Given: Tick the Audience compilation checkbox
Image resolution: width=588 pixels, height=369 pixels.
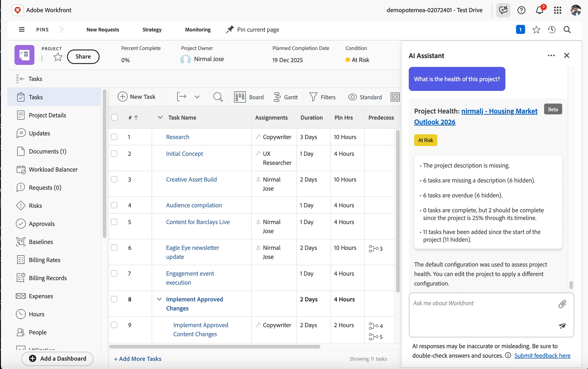Looking at the screenshot, I should [114, 205].
